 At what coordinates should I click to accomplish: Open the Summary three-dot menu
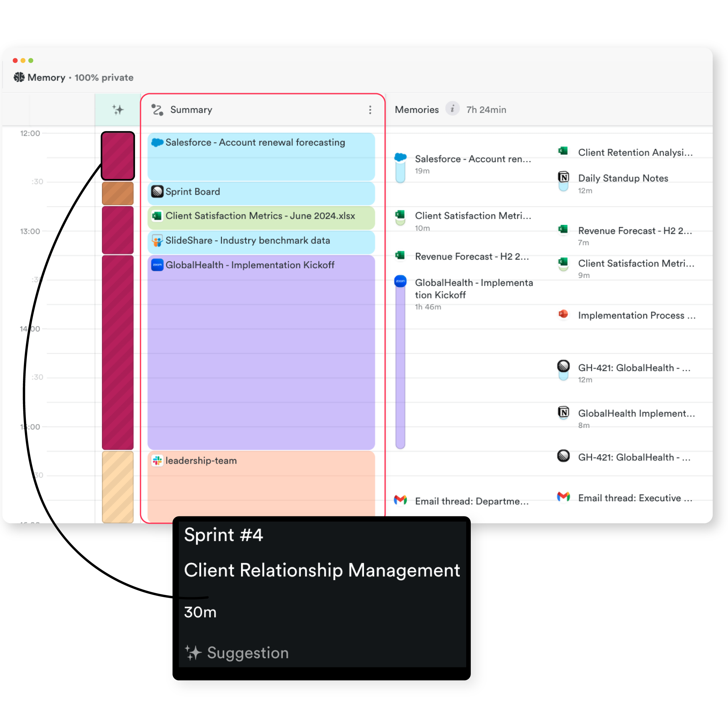[x=370, y=110]
